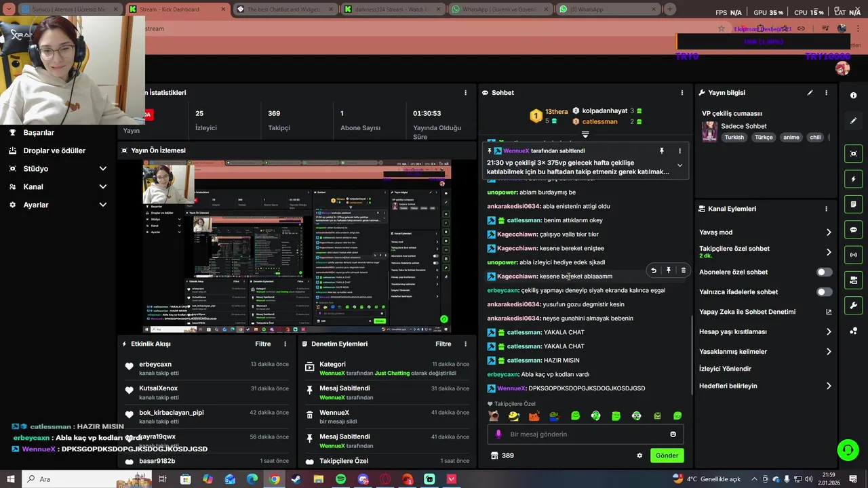Image resolution: width=868 pixels, height=488 pixels.
Task: Toggle Yalnızca ifadelerle sohbet switch
Action: click(824, 292)
